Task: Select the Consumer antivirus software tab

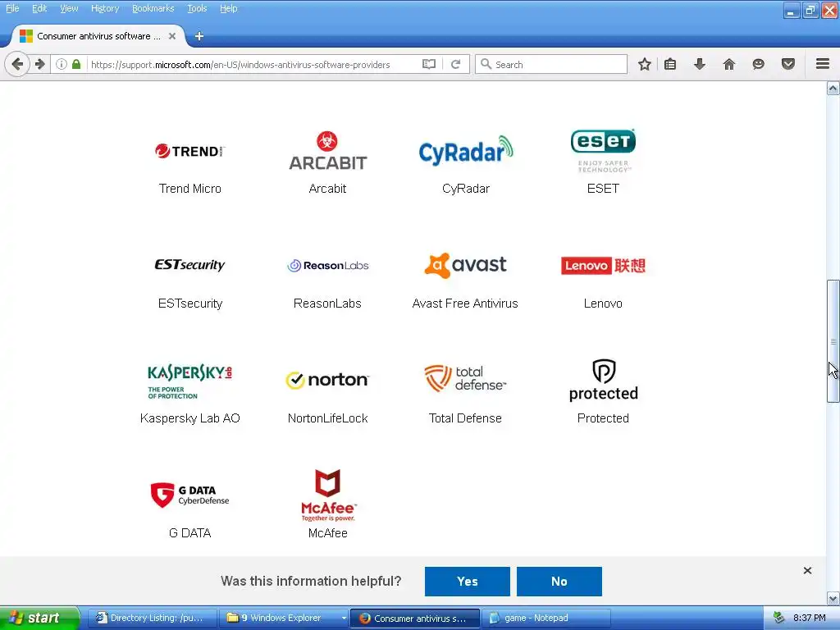Action: pos(98,36)
